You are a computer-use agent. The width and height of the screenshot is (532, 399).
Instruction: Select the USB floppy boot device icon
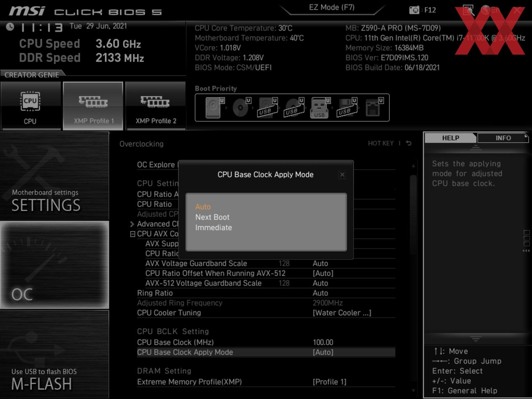pyautogui.click(x=347, y=108)
